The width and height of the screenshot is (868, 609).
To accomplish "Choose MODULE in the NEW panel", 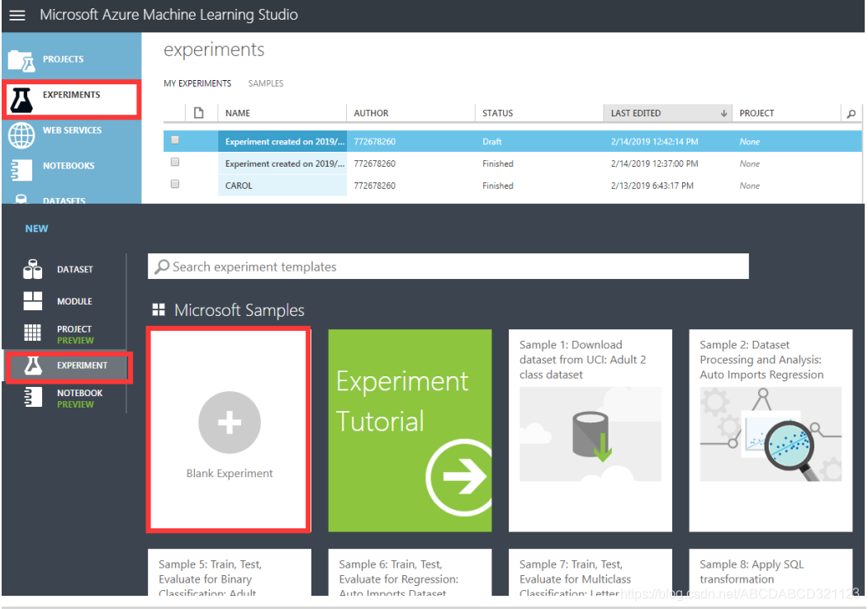I will [74, 301].
